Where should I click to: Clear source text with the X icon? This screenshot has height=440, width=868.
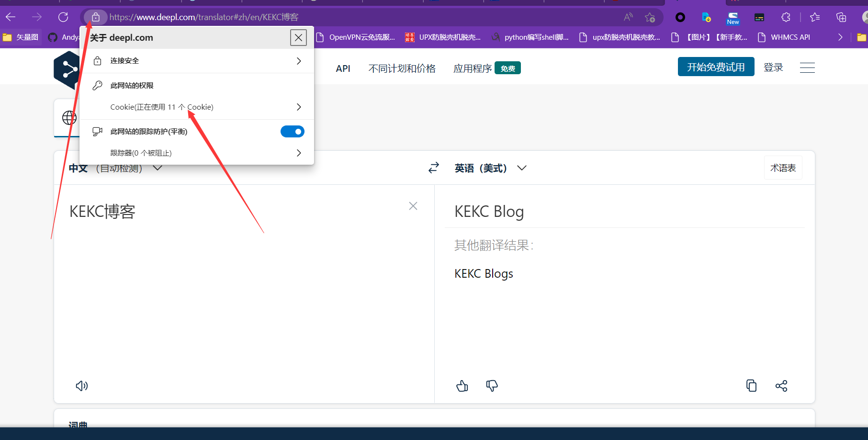(x=413, y=206)
